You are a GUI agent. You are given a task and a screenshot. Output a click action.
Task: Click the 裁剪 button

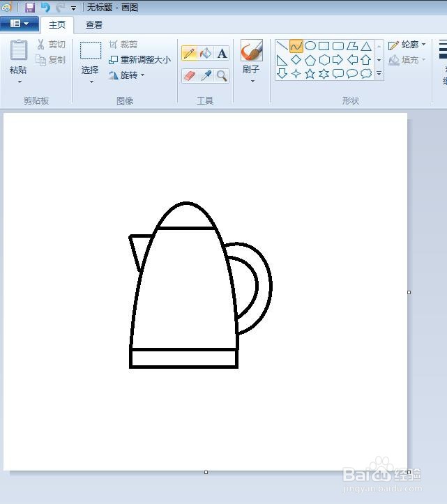pos(123,45)
